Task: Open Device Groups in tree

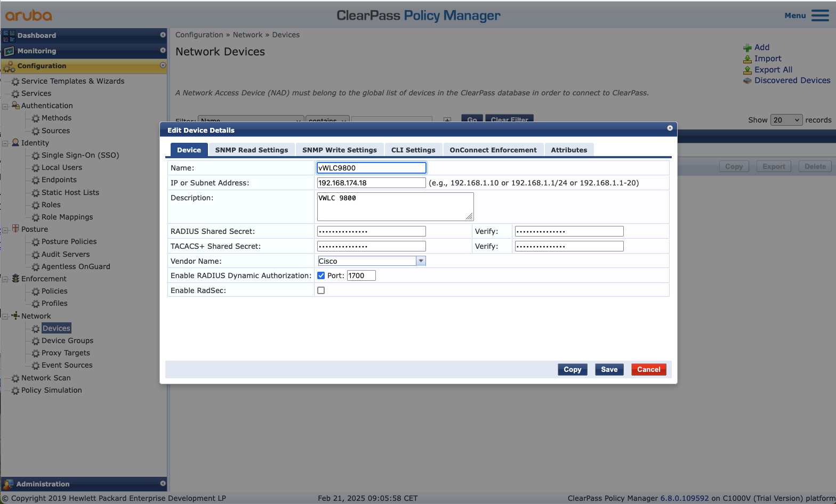Action: 67,341
